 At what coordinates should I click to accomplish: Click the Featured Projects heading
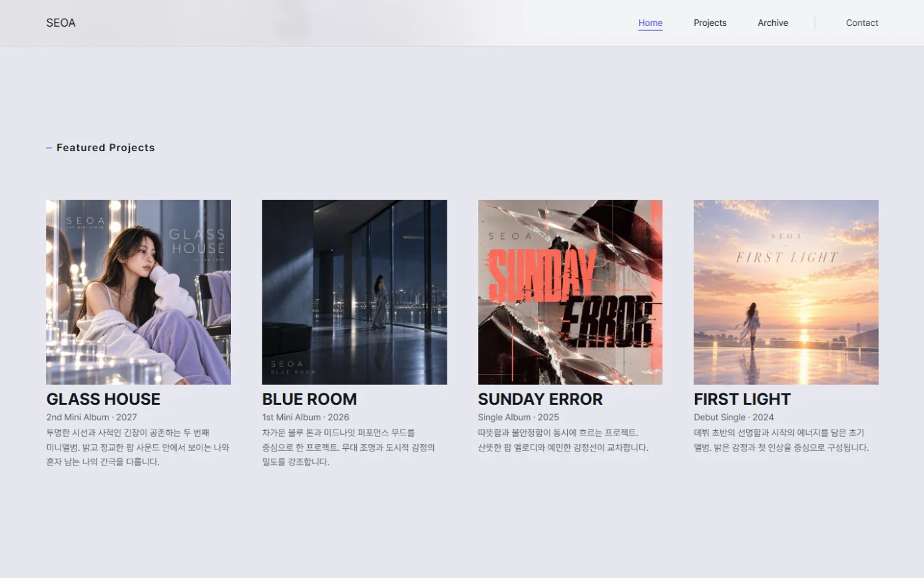tap(105, 148)
